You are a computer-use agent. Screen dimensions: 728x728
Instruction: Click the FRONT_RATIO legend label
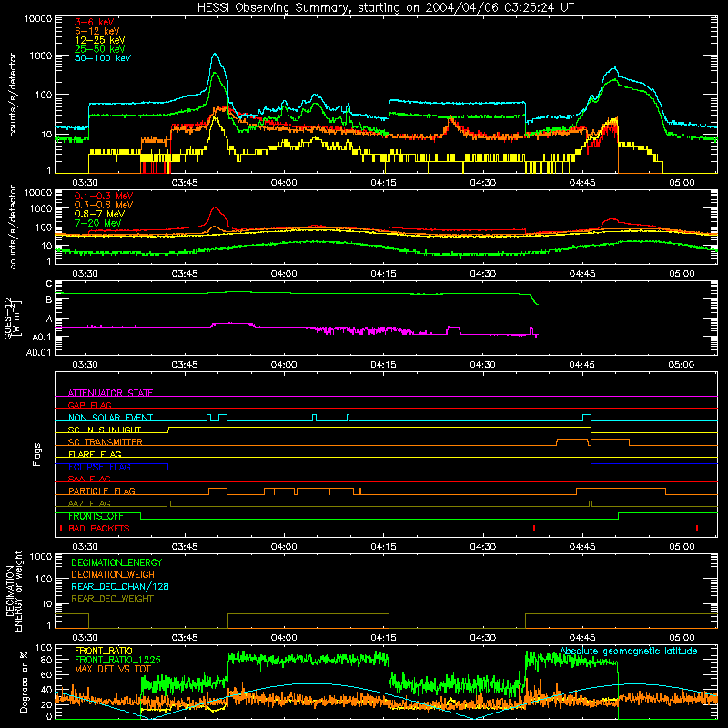(104, 651)
